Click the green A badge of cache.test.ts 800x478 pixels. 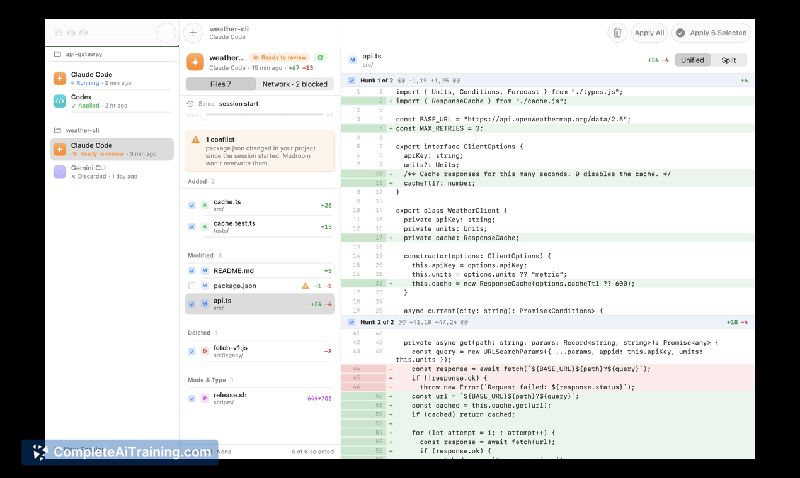coord(205,227)
